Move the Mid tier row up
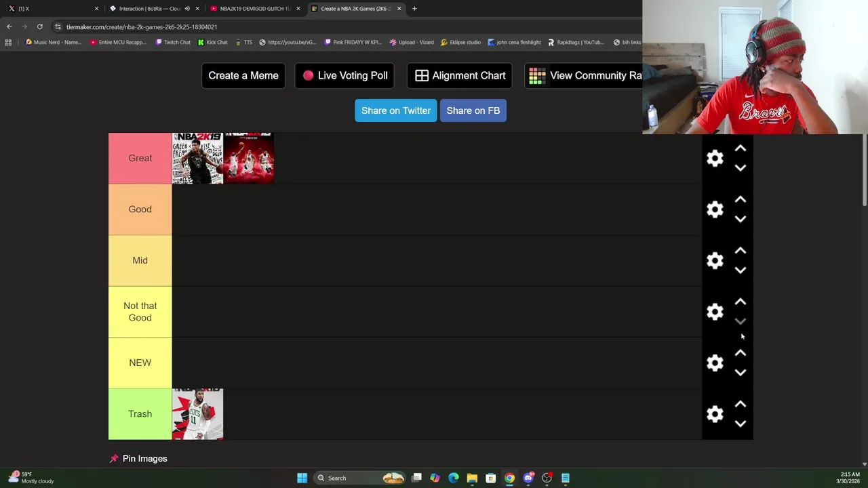This screenshot has width=868, height=488. coord(741,251)
